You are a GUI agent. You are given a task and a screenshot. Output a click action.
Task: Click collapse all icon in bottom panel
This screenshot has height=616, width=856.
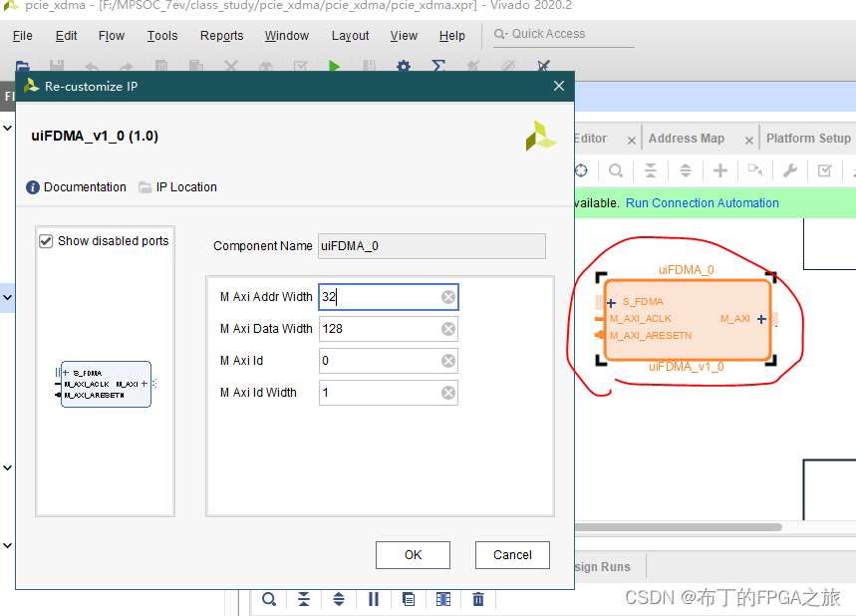click(304, 600)
